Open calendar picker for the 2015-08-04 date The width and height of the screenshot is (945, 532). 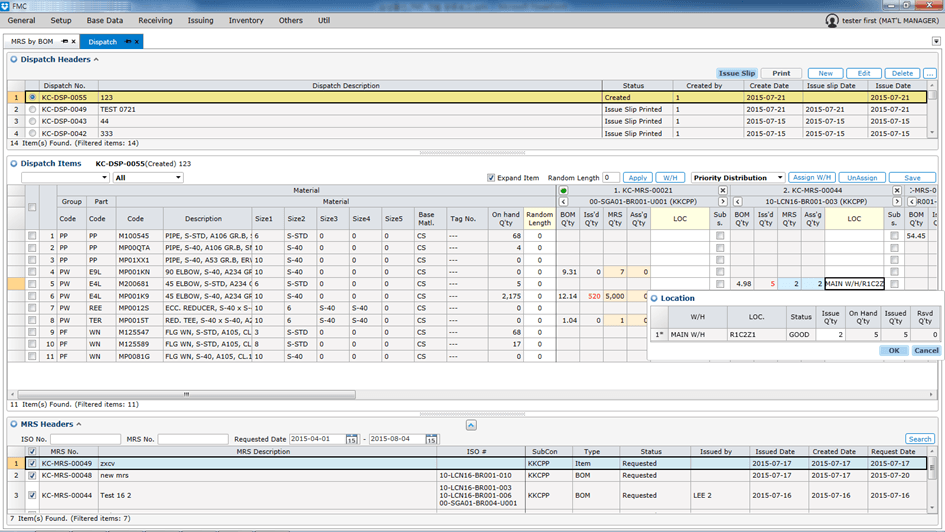tap(432, 439)
